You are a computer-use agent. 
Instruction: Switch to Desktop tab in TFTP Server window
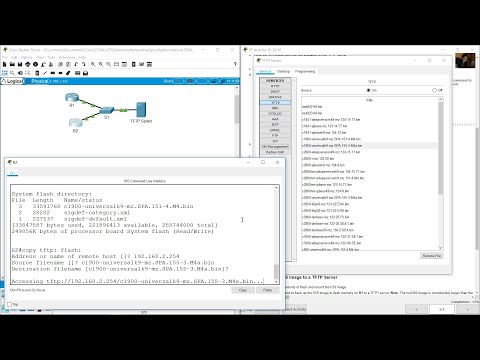283,71
